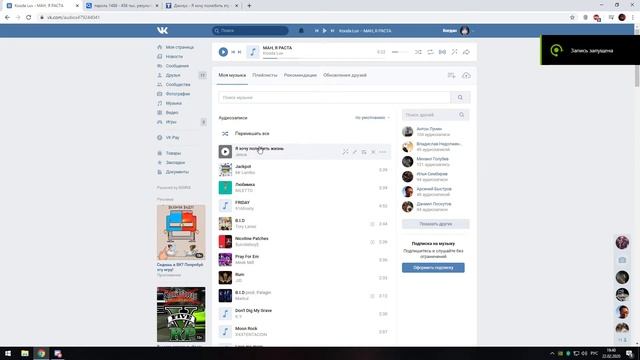Image resolution: width=640 pixels, height=360 pixels.
Task: Open the three-dots more menu on the hovered track
Action: (382, 152)
